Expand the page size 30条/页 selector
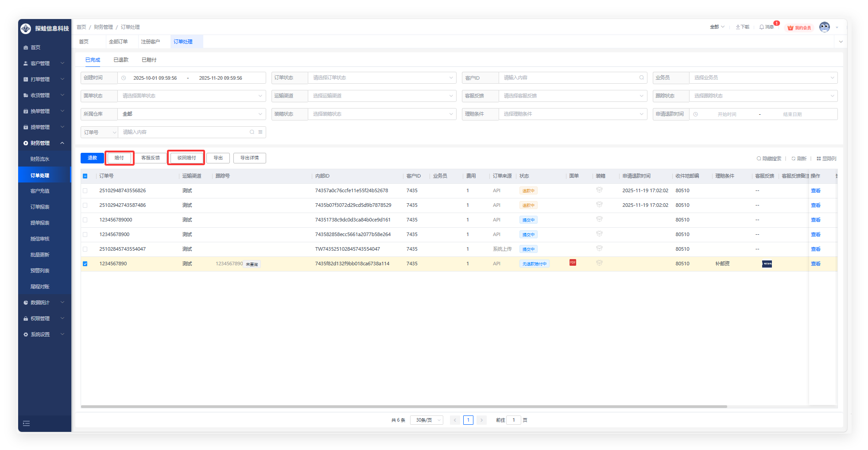The height and width of the screenshot is (450, 868). (x=426, y=420)
